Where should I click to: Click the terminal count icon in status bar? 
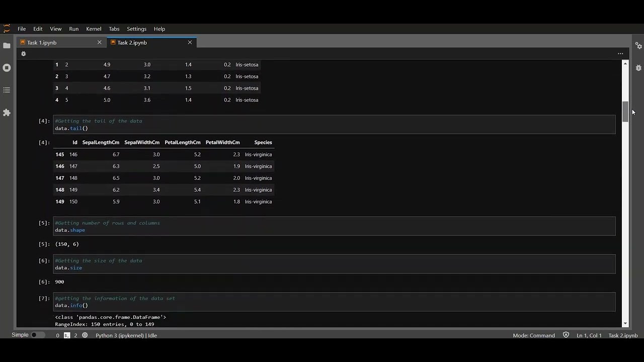(67, 335)
